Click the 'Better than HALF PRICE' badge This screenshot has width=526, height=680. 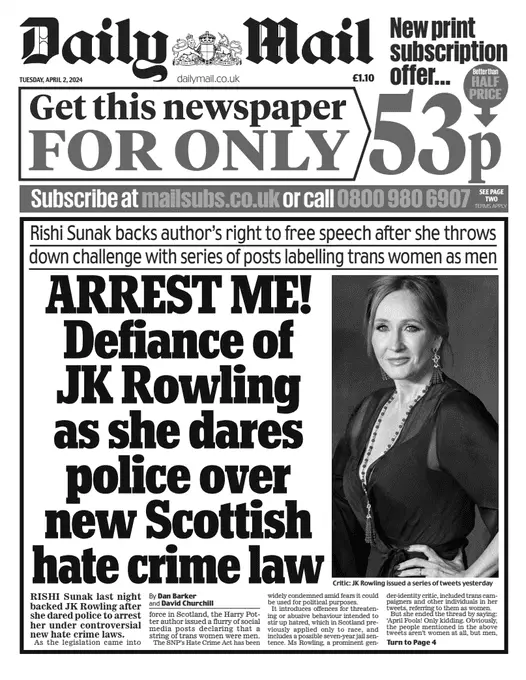485,85
